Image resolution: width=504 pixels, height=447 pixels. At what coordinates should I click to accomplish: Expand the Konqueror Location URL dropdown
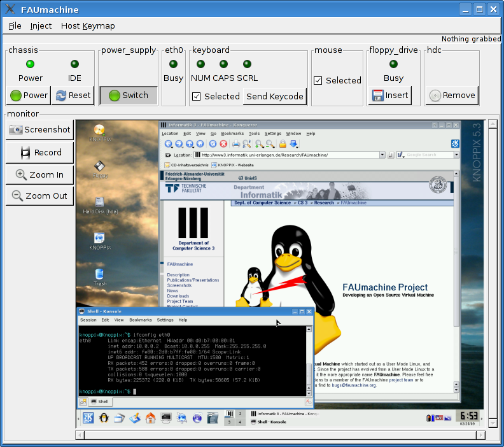(x=382, y=155)
